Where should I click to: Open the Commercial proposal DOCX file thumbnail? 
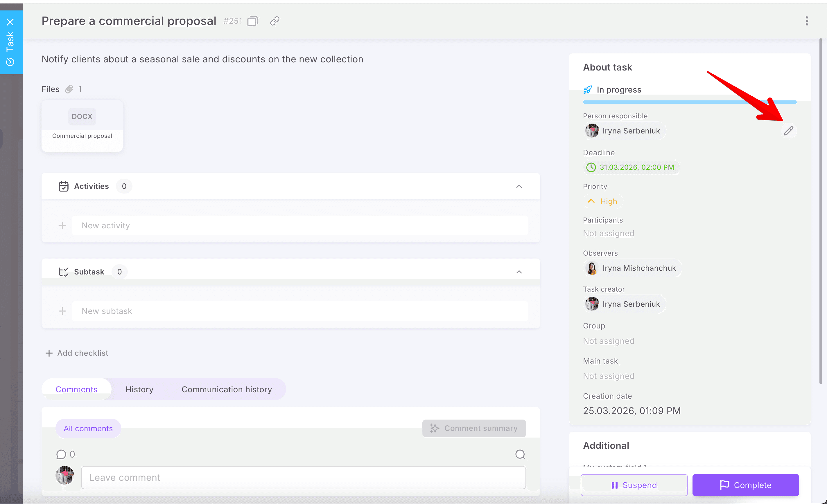(82, 126)
